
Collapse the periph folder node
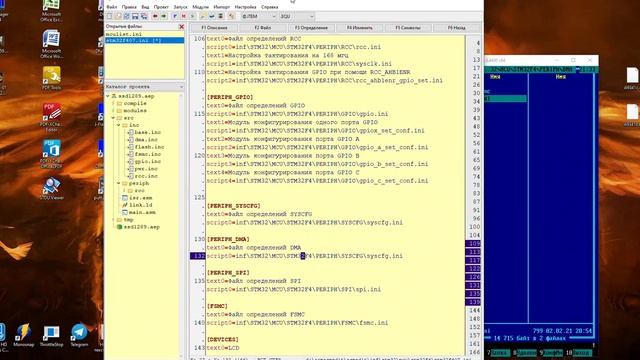click(119, 184)
